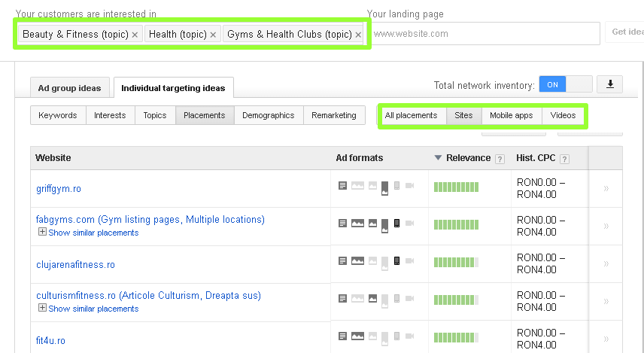Remove the Beauty & Fitness topic chip
Viewport: 644px width, 353px height.
pos(135,35)
